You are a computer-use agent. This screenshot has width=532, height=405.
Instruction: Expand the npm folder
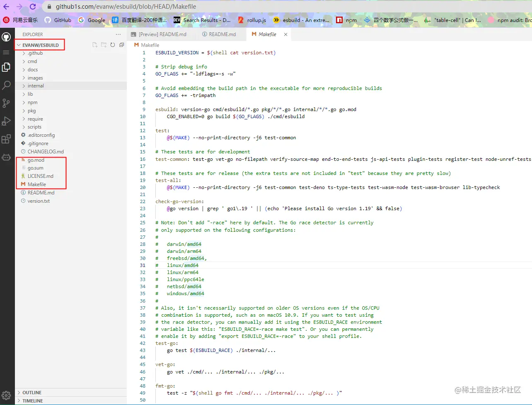[x=32, y=102]
